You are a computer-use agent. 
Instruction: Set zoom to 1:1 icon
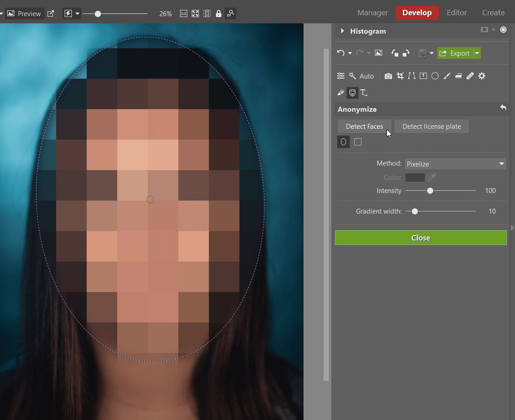click(x=184, y=13)
